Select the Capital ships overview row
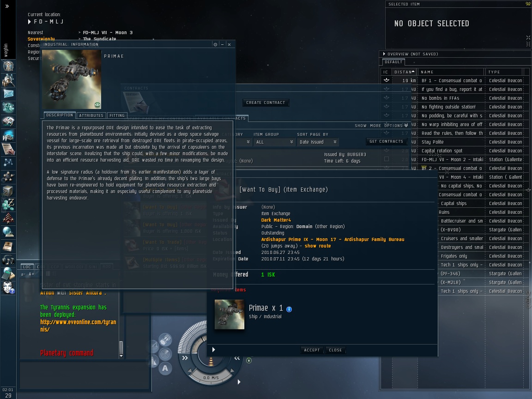This screenshot has height=399, width=532. tap(480, 203)
